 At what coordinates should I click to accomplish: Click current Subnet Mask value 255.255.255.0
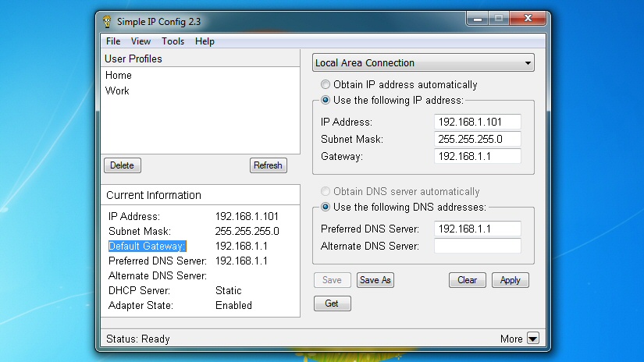pyautogui.click(x=247, y=231)
